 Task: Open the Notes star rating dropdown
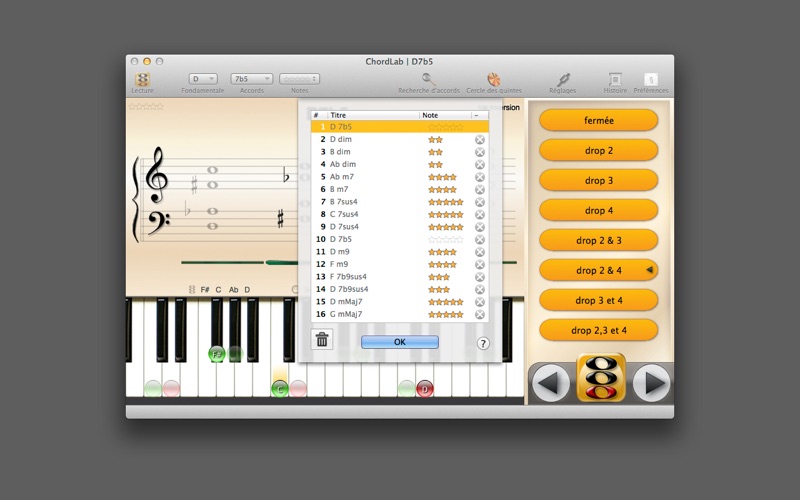click(x=299, y=79)
